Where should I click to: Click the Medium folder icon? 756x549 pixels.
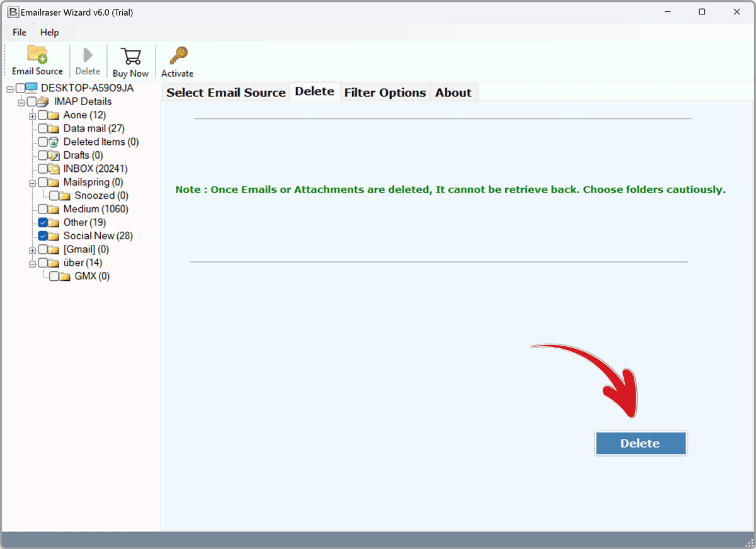point(54,209)
